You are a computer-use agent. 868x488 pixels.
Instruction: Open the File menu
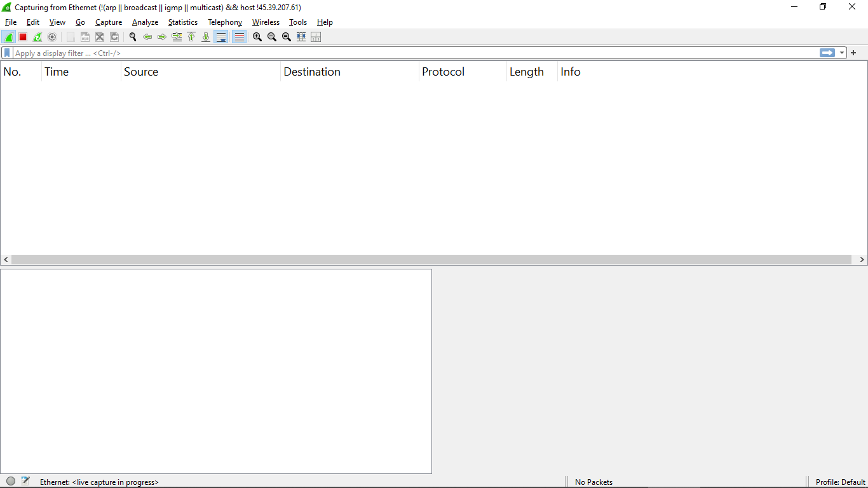pyautogui.click(x=11, y=22)
